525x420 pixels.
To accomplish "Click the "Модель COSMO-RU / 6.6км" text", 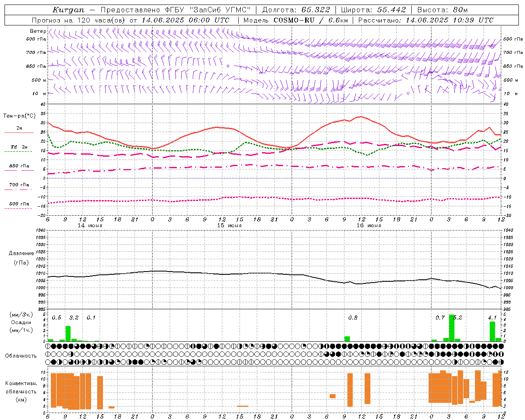I will 296,20.
